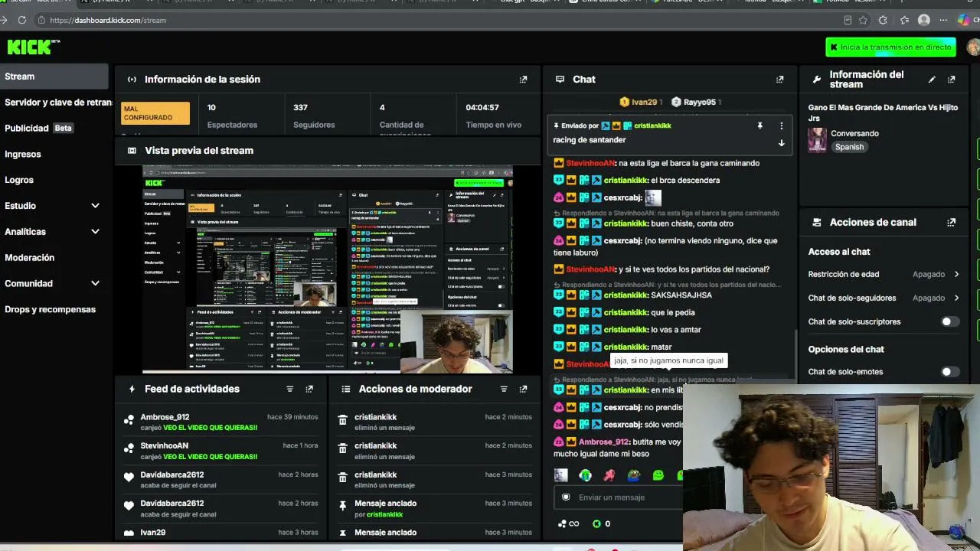Pop out the Acciones de moderador panel
980x551 pixels.
click(524, 390)
